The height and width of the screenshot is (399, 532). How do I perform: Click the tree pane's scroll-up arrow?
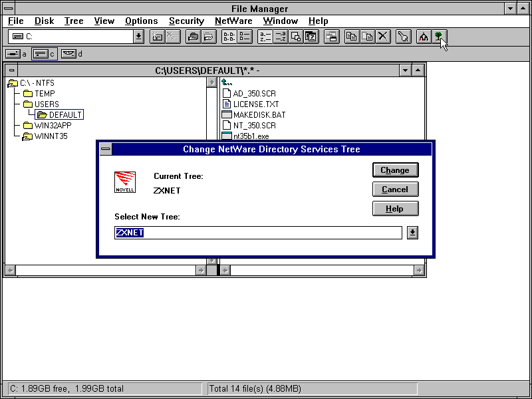tap(211, 82)
